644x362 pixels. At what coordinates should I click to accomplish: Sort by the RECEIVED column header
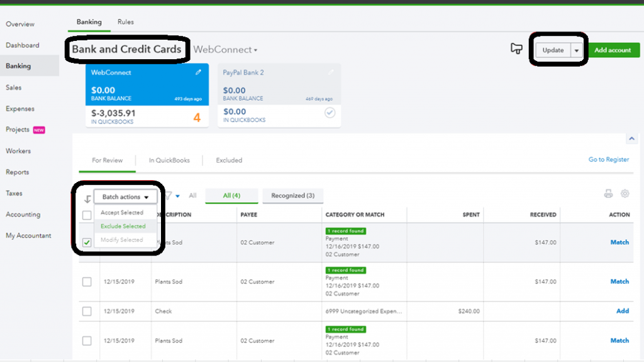pos(543,215)
